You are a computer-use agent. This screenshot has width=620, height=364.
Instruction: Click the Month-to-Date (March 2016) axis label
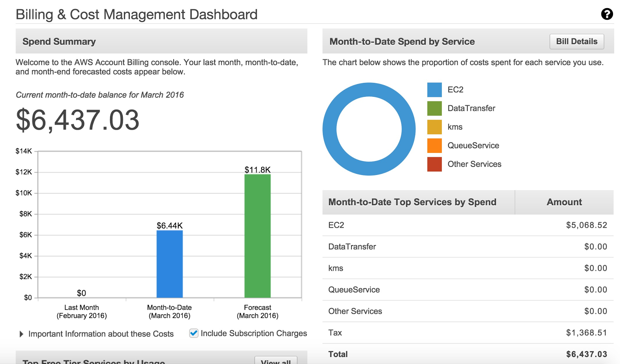169,311
